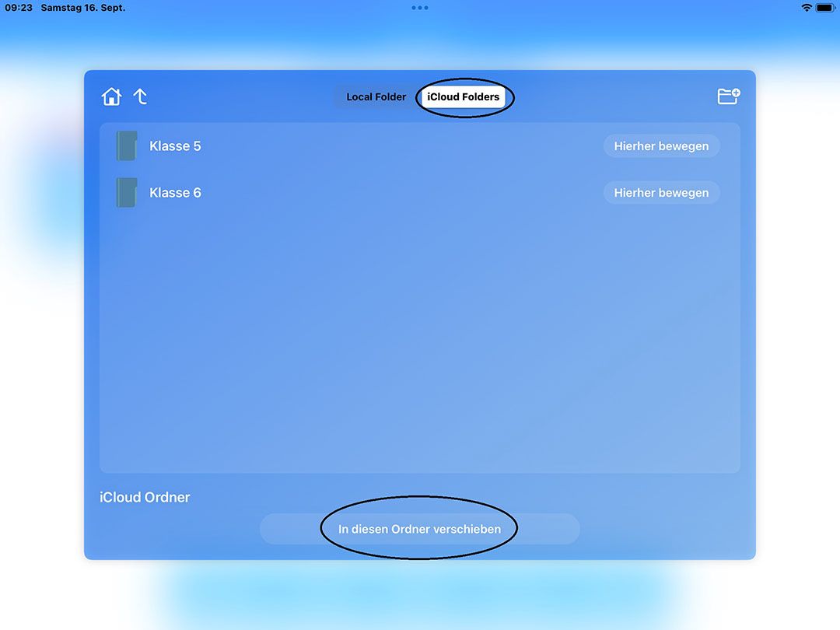Open the three-dots multitasking menu
Screen dimensions: 840x630
pos(420,8)
